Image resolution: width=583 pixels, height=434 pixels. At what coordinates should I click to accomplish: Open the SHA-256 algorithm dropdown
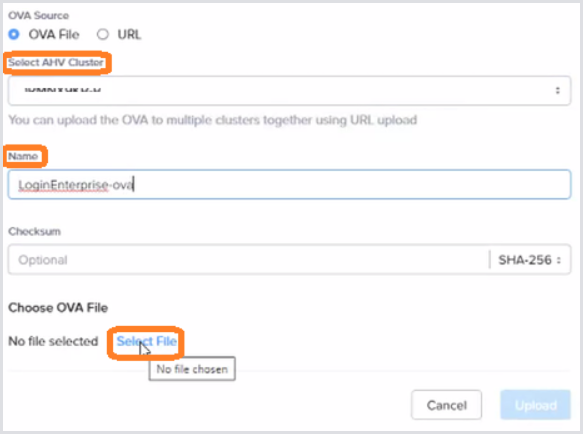click(529, 260)
